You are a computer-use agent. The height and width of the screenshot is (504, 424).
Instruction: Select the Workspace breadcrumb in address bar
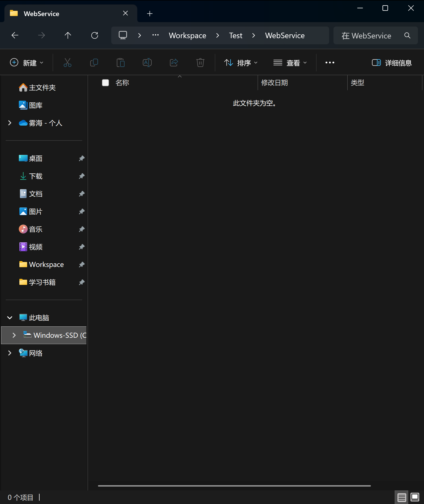point(188,35)
